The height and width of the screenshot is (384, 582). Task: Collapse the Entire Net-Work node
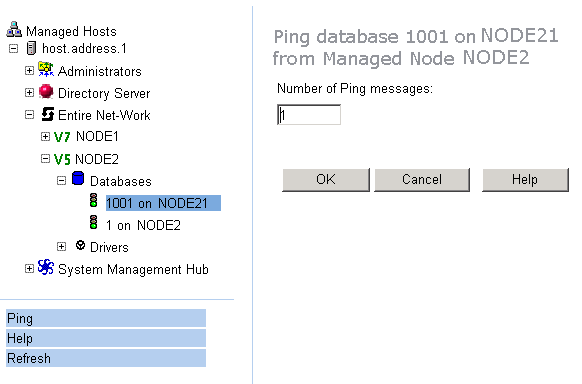point(29,115)
